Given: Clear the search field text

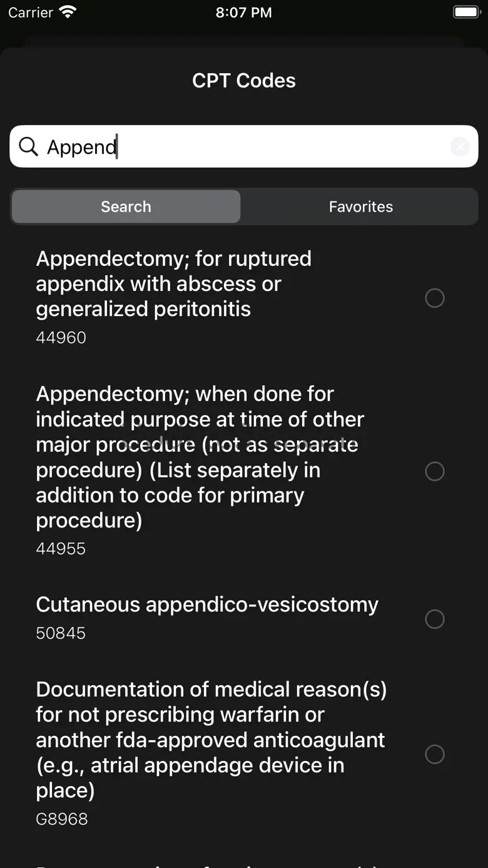Looking at the screenshot, I should click(460, 146).
